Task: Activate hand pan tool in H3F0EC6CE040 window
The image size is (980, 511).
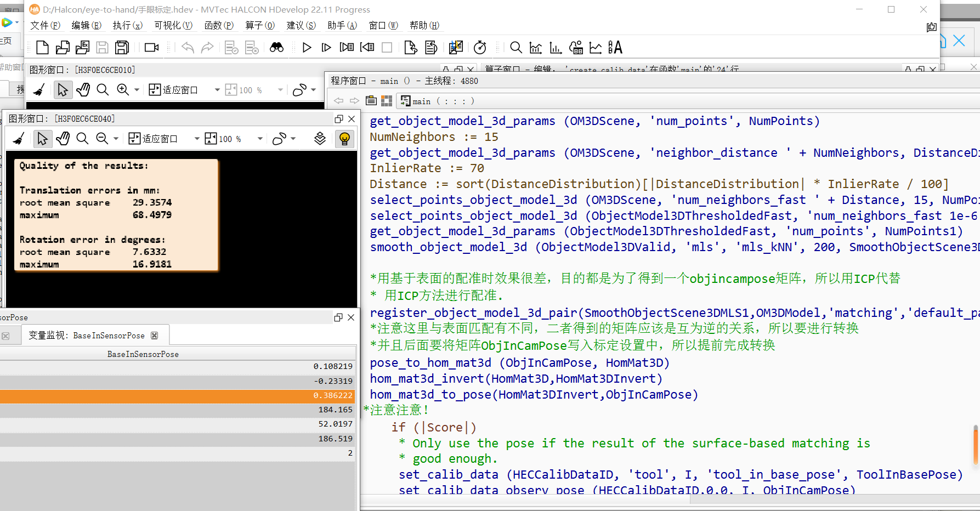Action: click(x=63, y=139)
